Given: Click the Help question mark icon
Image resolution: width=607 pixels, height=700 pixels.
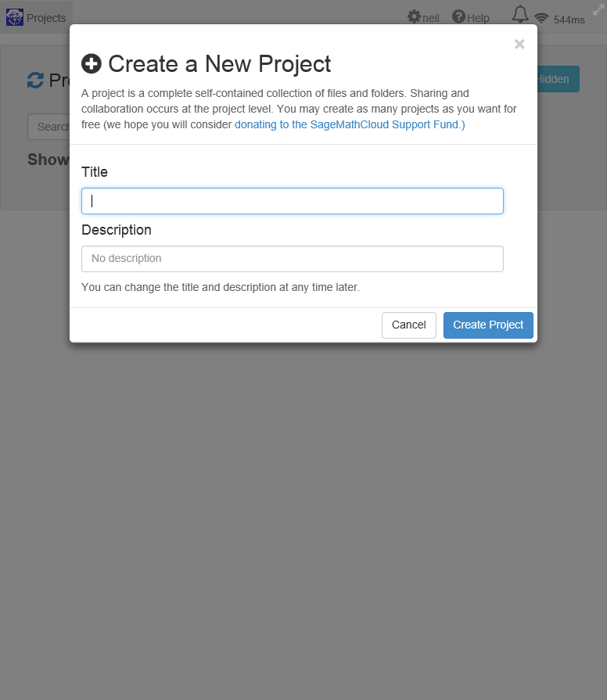Looking at the screenshot, I should (459, 17).
